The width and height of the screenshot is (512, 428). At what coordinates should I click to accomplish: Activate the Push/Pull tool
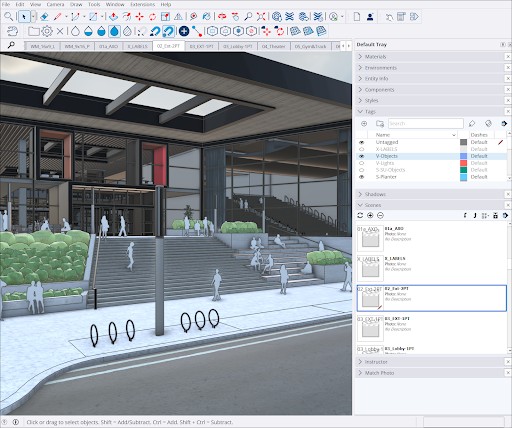pos(113,16)
